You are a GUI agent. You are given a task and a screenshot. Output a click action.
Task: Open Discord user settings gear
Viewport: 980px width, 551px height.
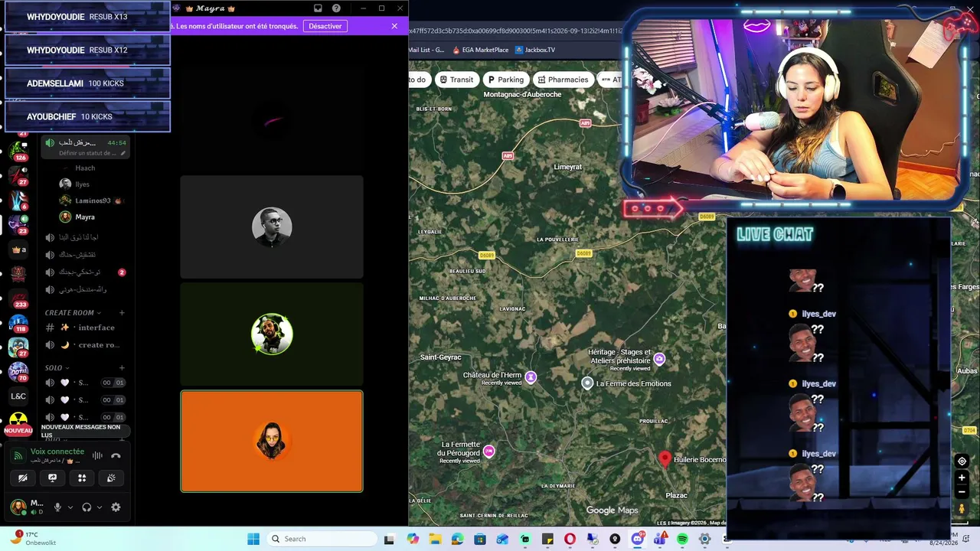116,507
